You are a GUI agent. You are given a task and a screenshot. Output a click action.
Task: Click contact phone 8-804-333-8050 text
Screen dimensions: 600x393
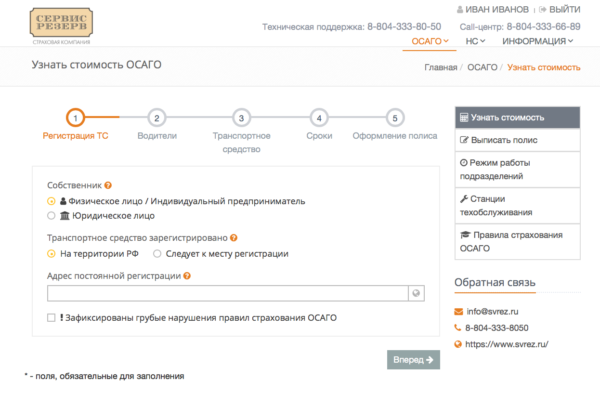[497, 328]
